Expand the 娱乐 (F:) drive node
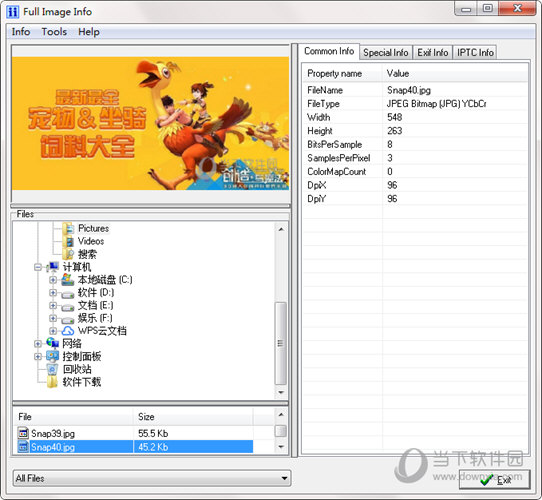 pos(53,318)
